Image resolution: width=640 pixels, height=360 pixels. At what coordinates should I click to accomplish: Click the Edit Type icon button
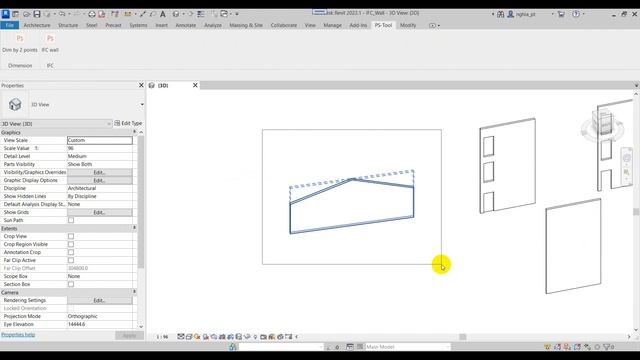point(128,123)
